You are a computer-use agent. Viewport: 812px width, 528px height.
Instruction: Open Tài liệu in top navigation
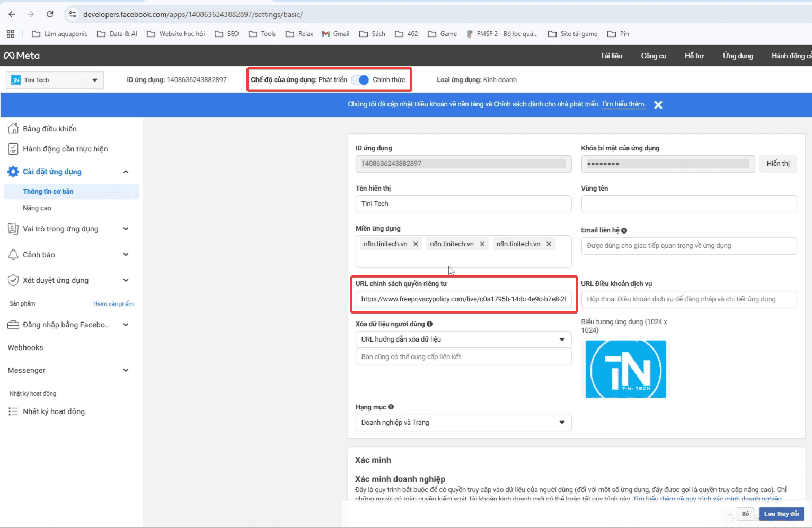(x=611, y=56)
